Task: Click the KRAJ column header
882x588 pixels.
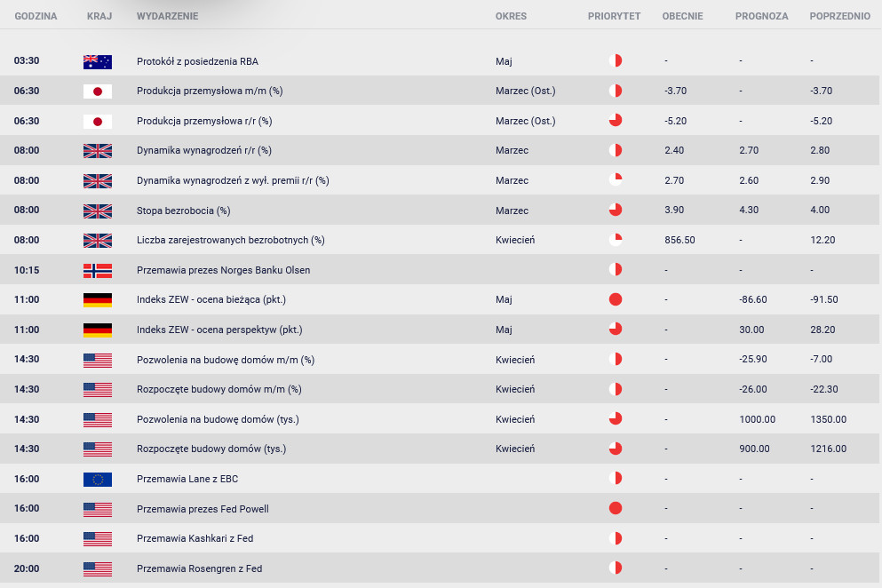Action: 99,16
